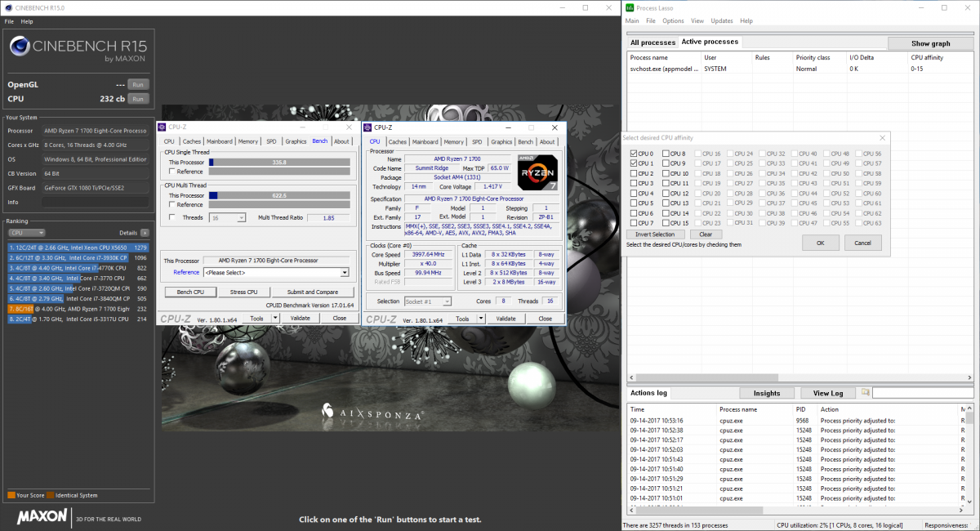Open the Process Lasso Options menu

(x=673, y=20)
